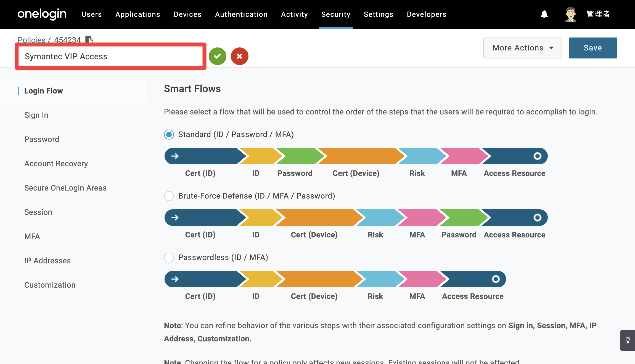Open the IP Addresses section

click(47, 261)
